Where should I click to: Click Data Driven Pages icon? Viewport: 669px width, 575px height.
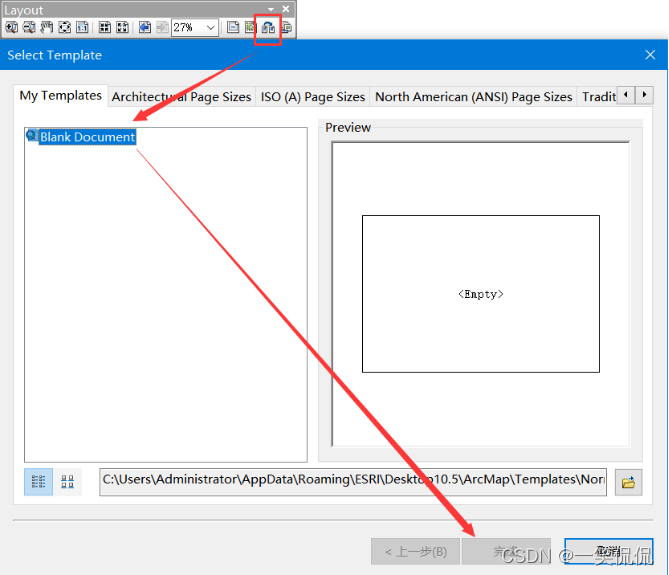287,28
